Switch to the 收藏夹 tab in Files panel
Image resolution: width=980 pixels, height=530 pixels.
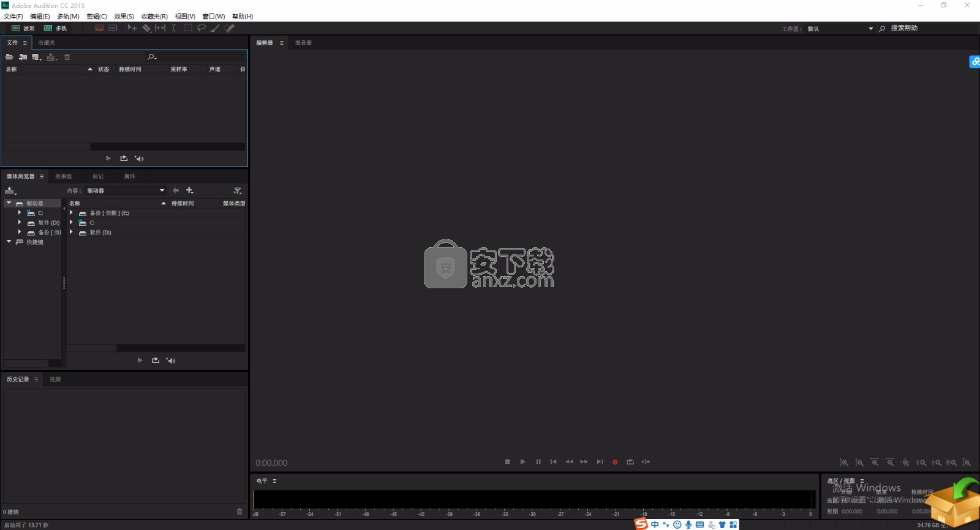(x=47, y=43)
